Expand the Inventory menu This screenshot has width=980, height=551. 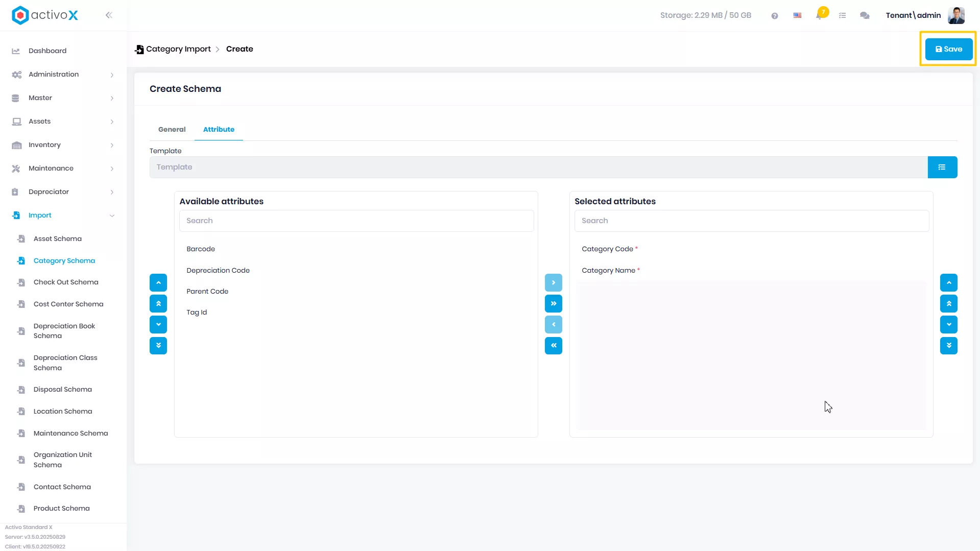click(63, 145)
